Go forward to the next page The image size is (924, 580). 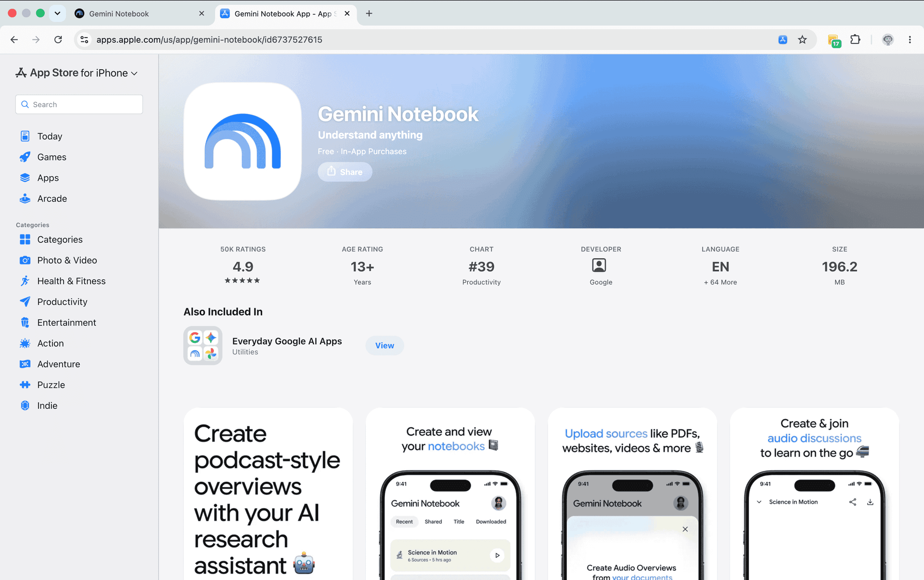pyautogui.click(x=36, y=39)
